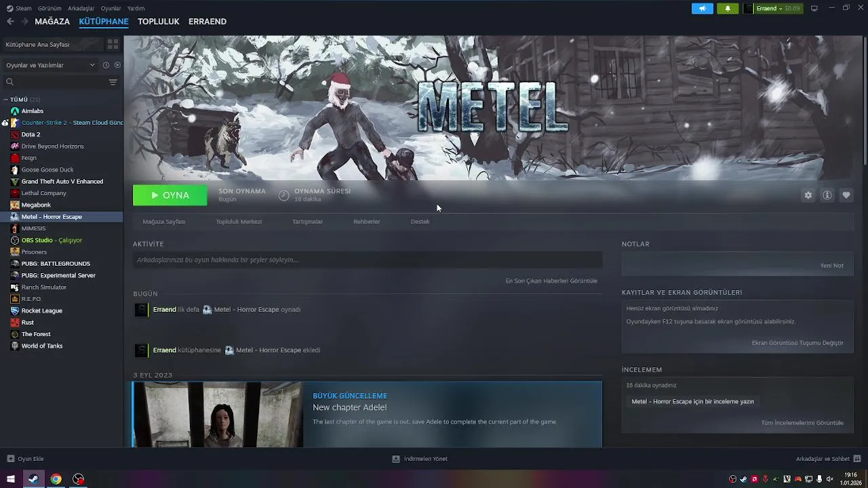Open game settings gear icon

[808, 195]
